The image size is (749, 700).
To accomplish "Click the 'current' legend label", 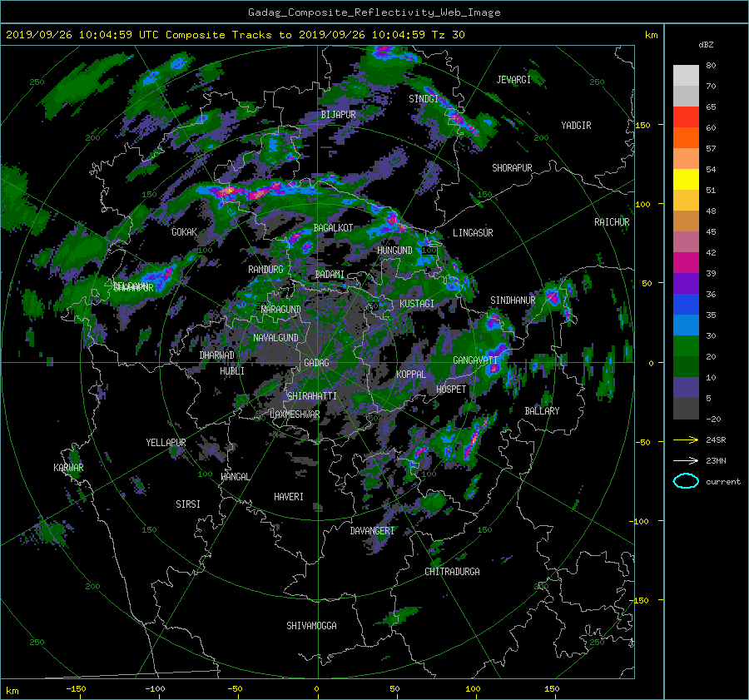I will (x=722, y=482).
